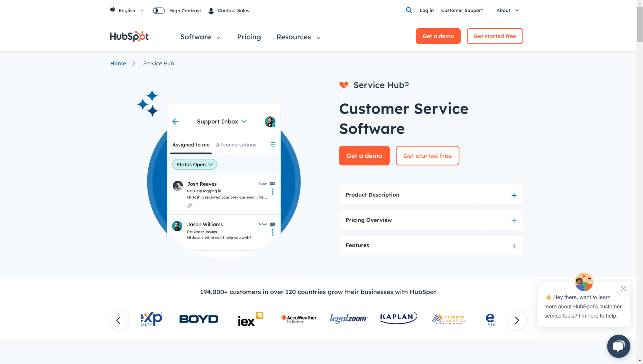Show next customer logos

[x=517, y=320]
